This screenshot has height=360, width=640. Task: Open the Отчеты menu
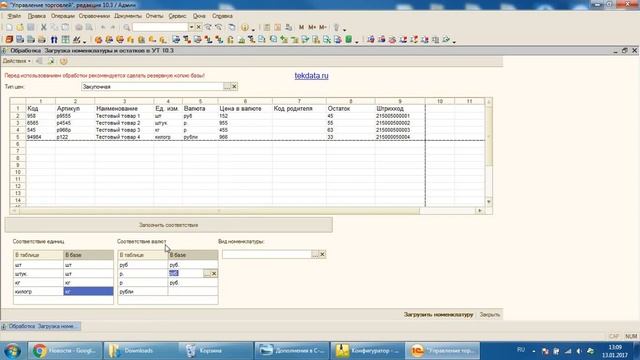(154, 16)
